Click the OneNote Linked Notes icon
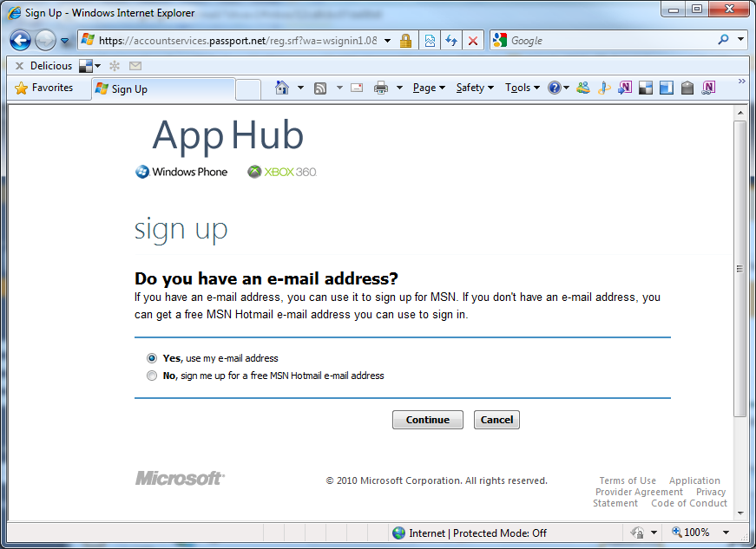 pyautogui.click(x=708, y=88)
